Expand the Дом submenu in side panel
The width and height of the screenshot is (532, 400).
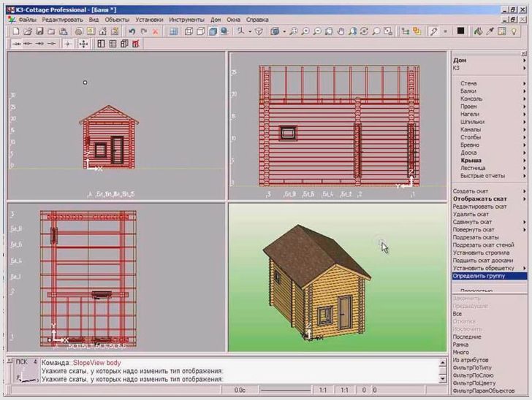click(490, 60)
